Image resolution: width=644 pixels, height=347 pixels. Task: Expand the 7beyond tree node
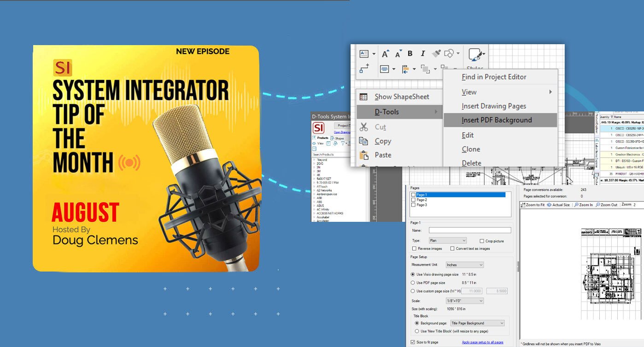[x=314, y=160]
